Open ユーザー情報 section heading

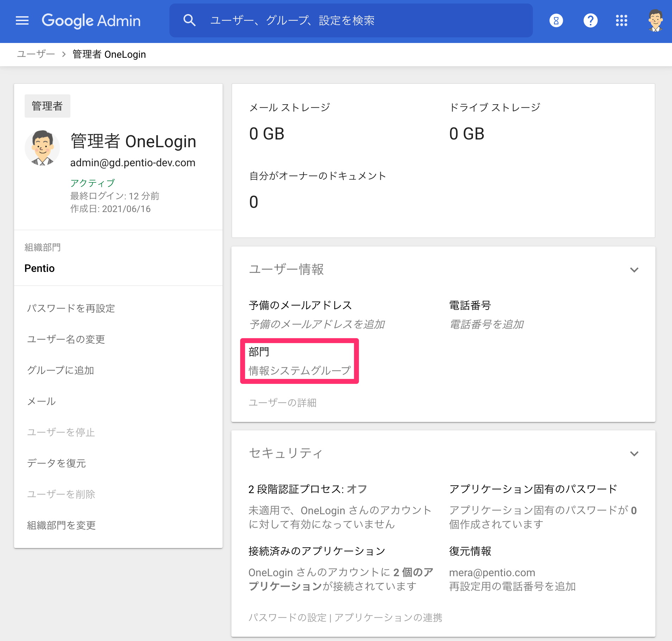click(286, 269)
